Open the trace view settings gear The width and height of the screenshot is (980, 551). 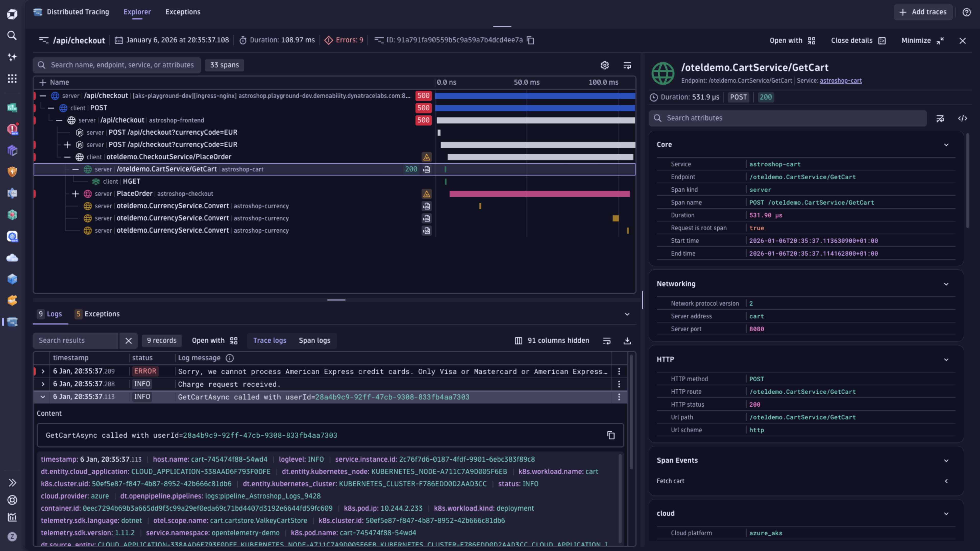pyautogui.click(x=605, y=65)
